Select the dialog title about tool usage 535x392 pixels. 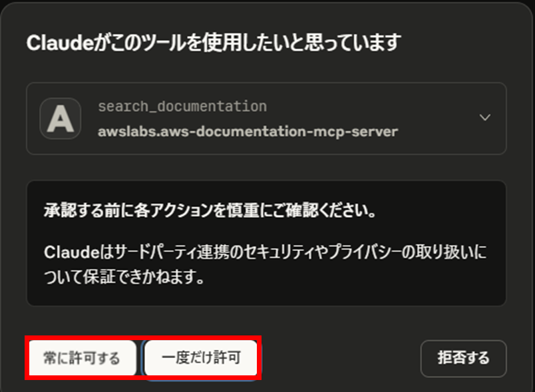[x=212, y=40]
